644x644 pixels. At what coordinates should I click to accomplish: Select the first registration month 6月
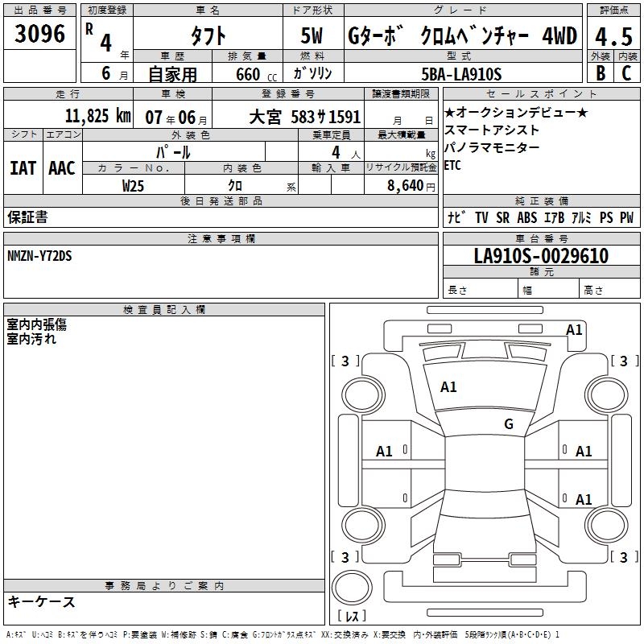click(x=114, y=73)
